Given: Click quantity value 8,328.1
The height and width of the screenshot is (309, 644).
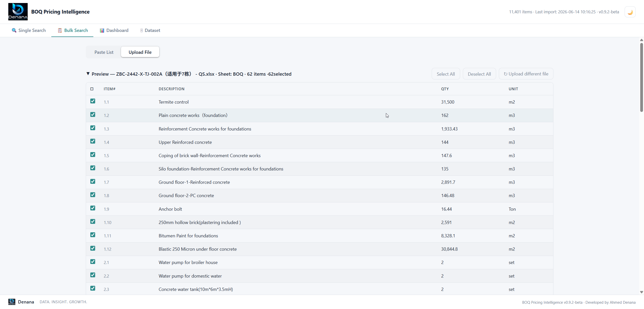Looking at the screenshot, I should (448, 236).
